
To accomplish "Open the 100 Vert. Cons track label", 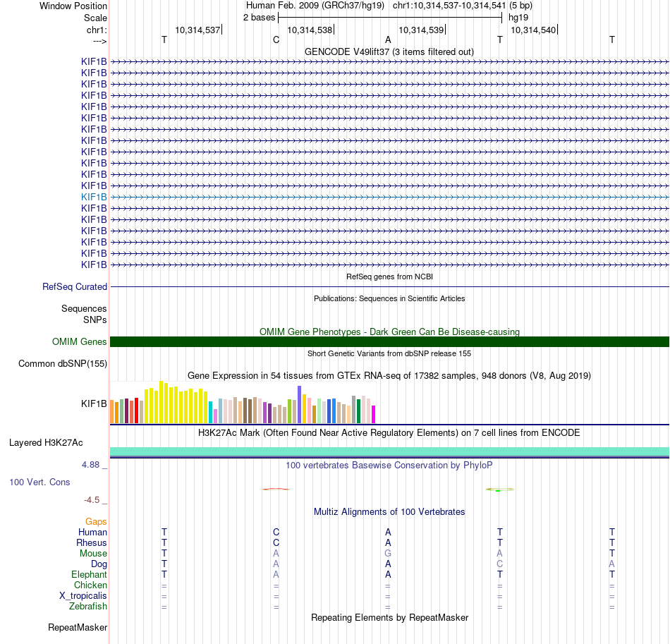I will coord(39,482).
